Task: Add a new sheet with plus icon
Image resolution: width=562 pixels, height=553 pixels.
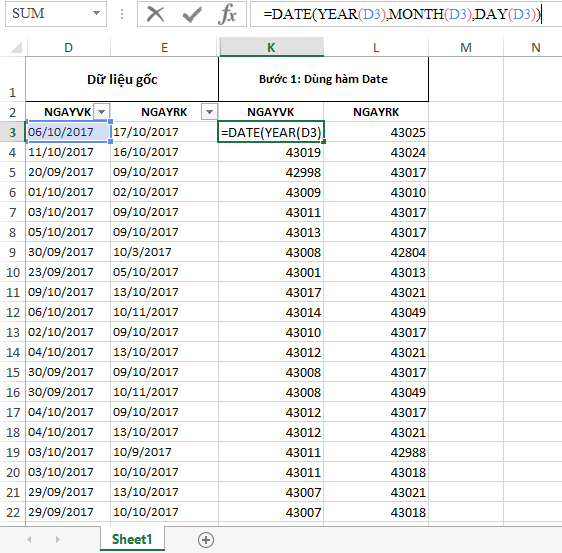Action: coord(206,540)
